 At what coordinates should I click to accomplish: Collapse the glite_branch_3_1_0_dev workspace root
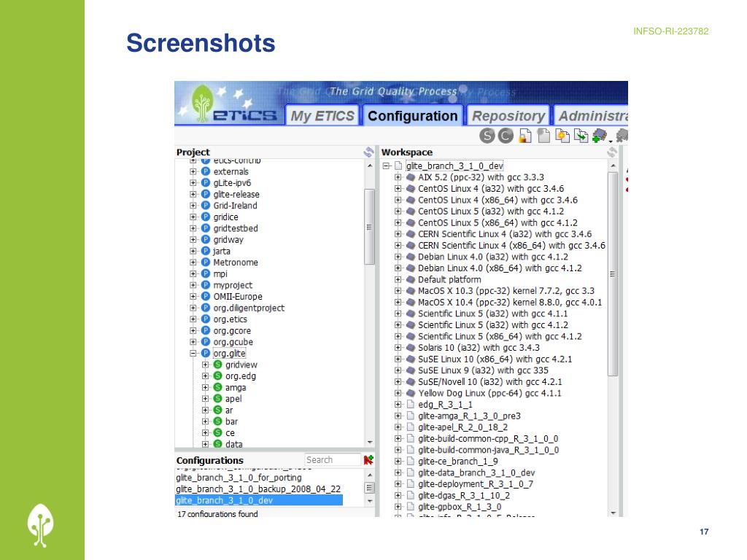pos(386,166)
